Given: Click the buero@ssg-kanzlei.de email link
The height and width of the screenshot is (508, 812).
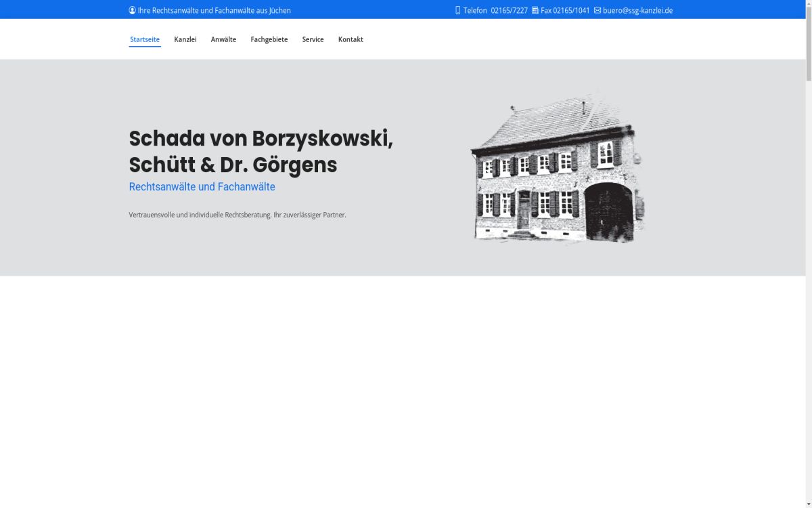Looking at the screenshot, I should click(x=637, y=10).
